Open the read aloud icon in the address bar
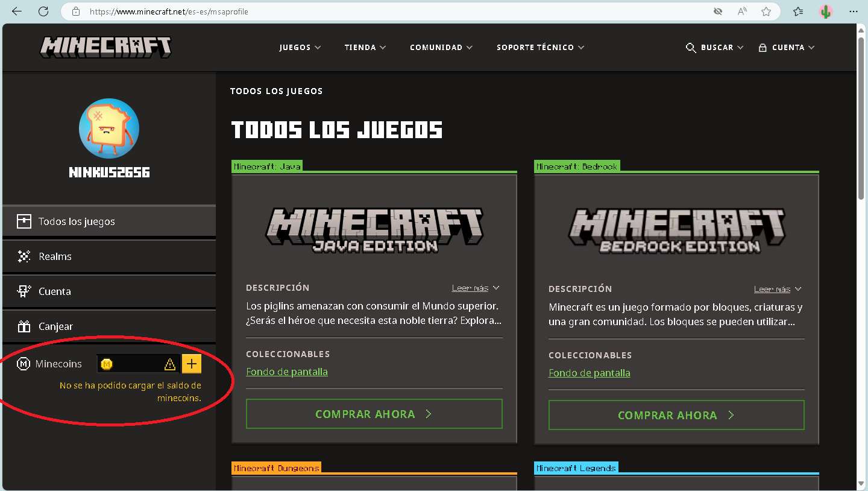This screenshot has height=491, width=868. (742, 11)
